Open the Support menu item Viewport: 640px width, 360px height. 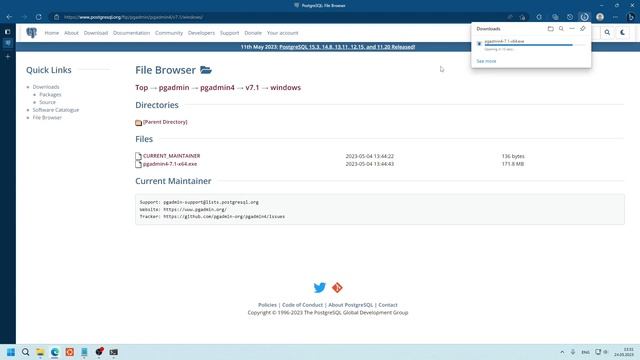click(x=229, y=33)
